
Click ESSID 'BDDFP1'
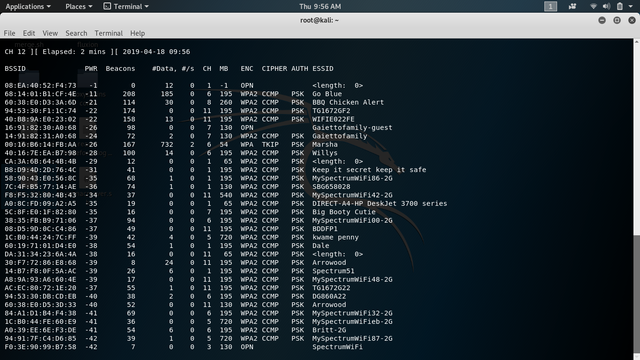(x=325, y=229)
